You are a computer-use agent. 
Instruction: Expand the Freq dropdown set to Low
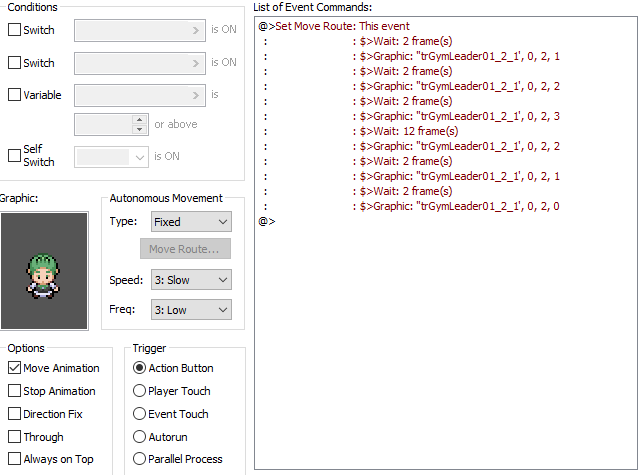click(191, 310)
